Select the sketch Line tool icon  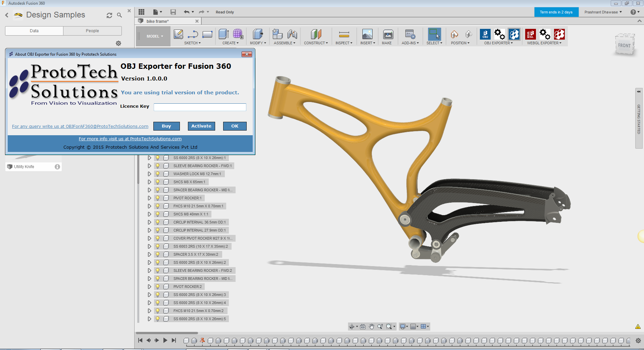point(193,34)
